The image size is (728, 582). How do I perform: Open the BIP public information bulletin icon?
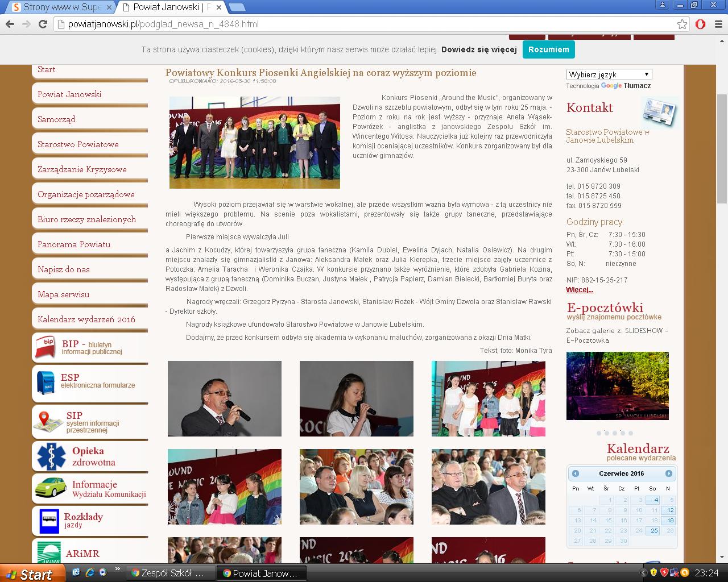(45, 346)
